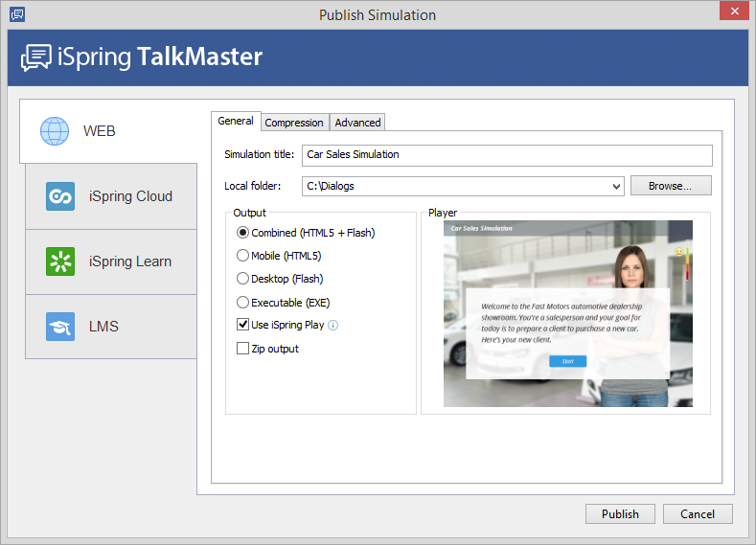Click the info icon beside Use iSpring Play
756x545 pixels.
pyautogui.click(x=333, y=326)
